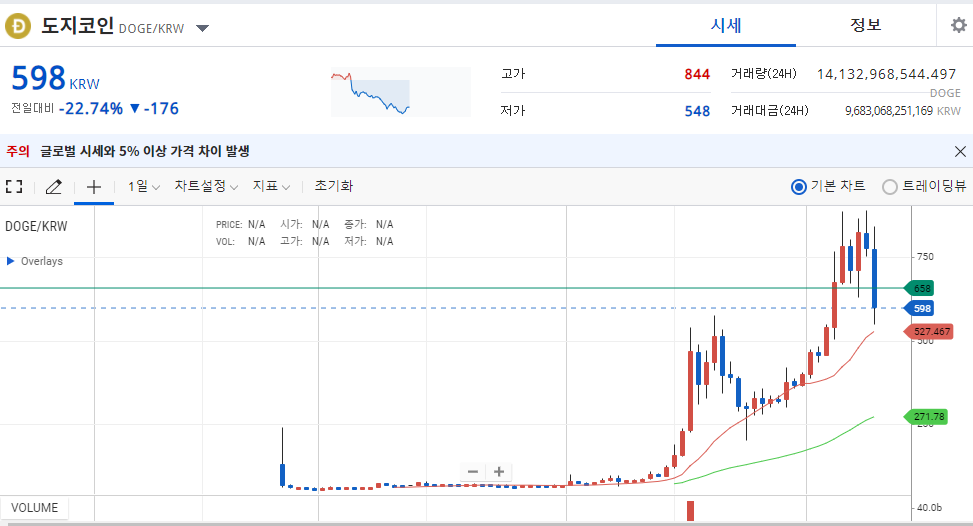Click the change percentage -22.74%

[91, 109]
